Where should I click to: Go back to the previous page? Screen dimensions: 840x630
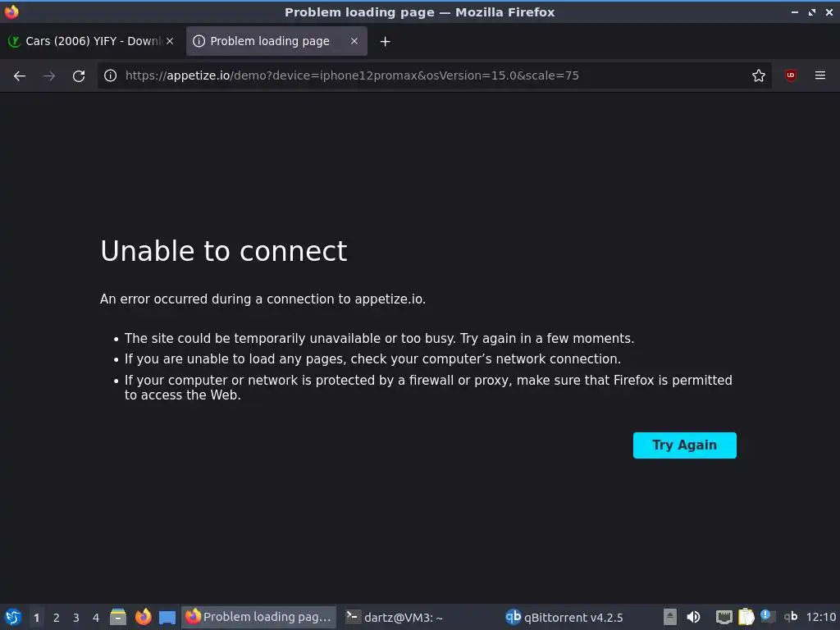tap(20, 76)
